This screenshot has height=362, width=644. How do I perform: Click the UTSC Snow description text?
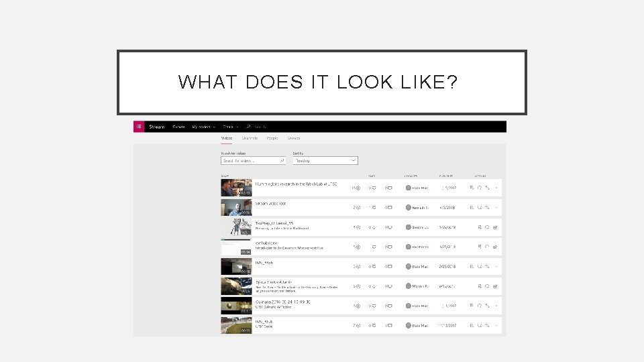264,326
